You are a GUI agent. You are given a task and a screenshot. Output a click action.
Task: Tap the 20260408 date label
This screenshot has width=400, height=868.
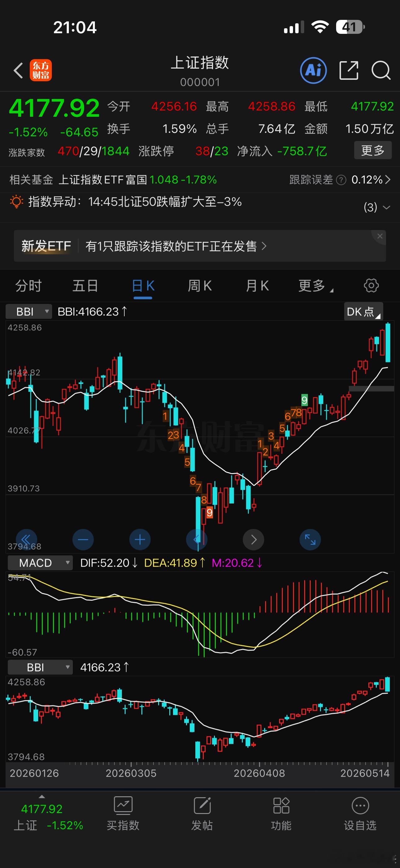coord(259,773)
